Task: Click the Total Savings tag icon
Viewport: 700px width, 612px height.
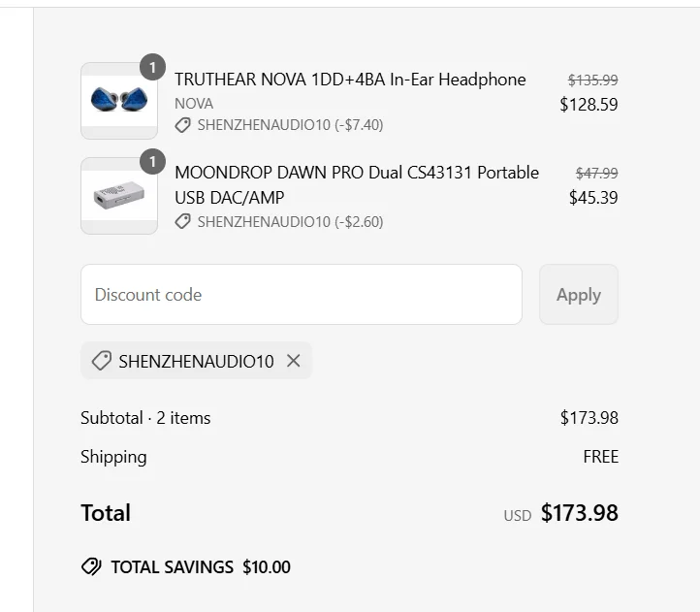Action: click(91, 567)
